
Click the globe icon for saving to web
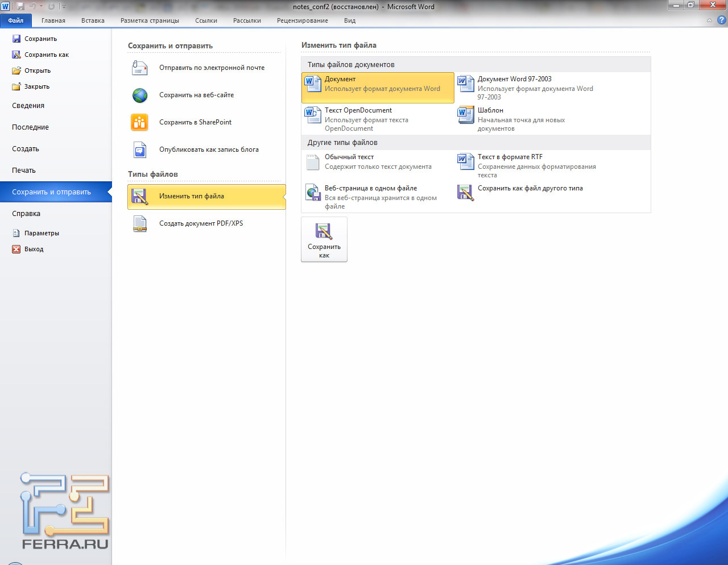pos(140,95)
